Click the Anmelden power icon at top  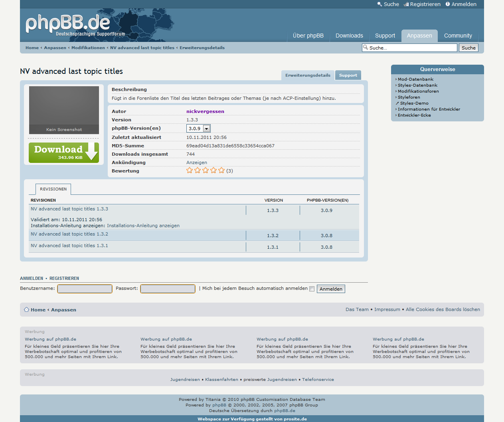pyautogui.click(x=448, y=4)
